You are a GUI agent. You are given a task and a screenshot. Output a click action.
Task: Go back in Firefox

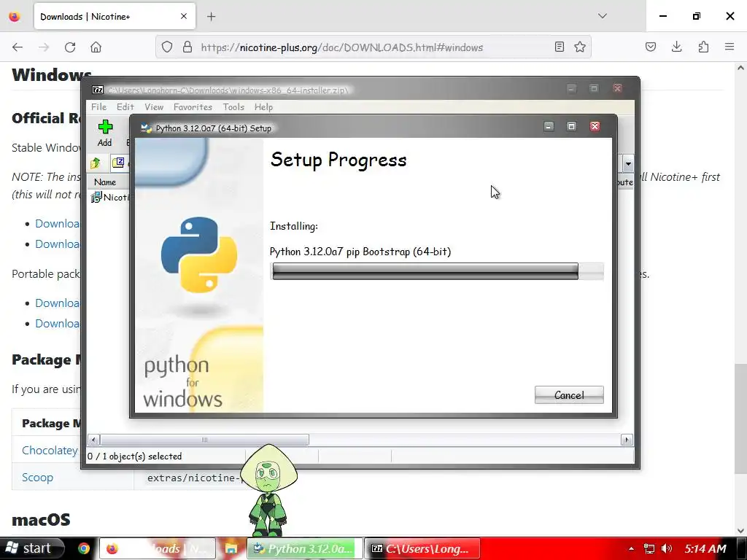tap(18, 47)
